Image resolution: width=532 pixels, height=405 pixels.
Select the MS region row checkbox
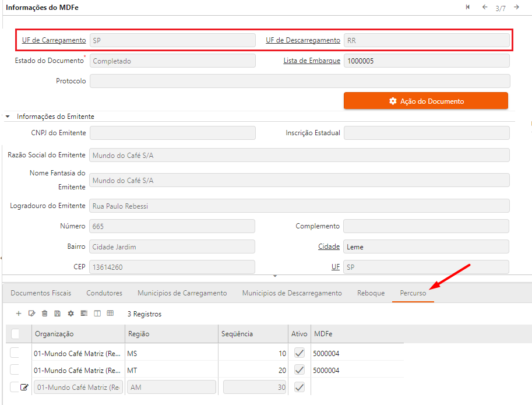coord(15,353)
